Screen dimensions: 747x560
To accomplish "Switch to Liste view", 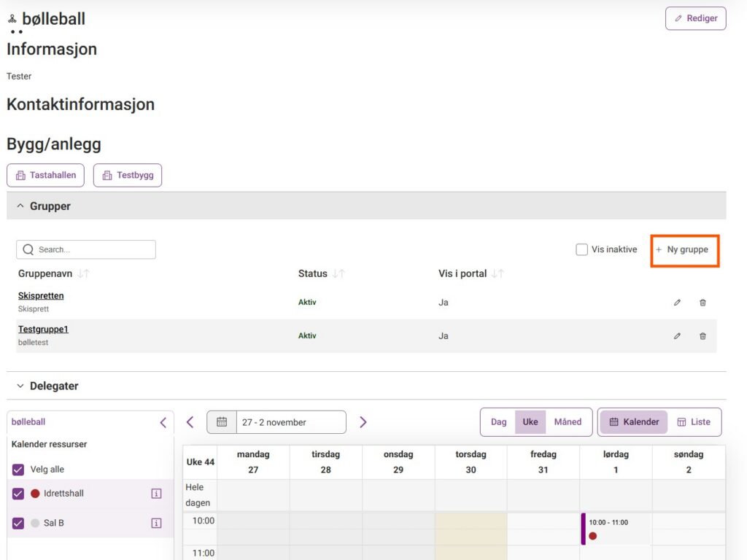I will (693, 422).
